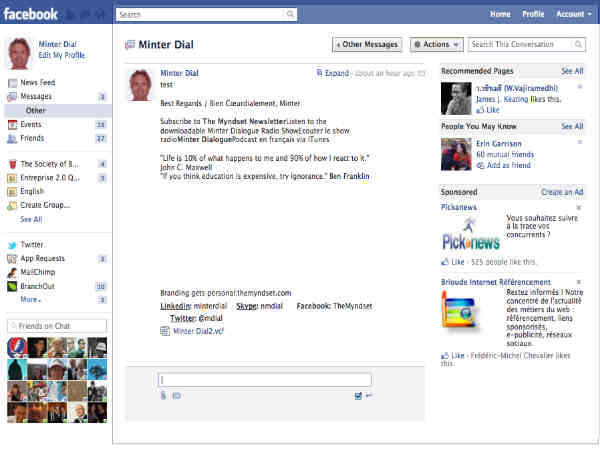This screenshot has width=600, height=450.
Task: Click The Society group icon
Action: (13, 164)
